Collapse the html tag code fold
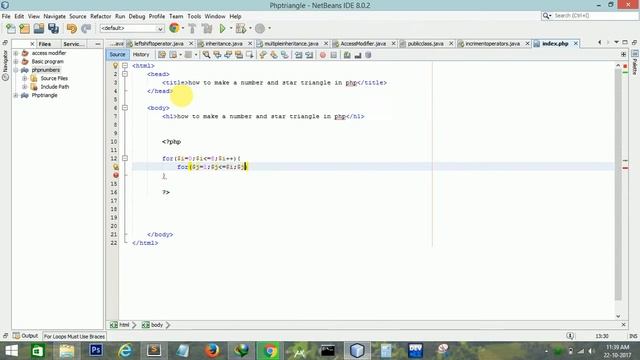The image size is (640, 360). [x=125, y=65]
